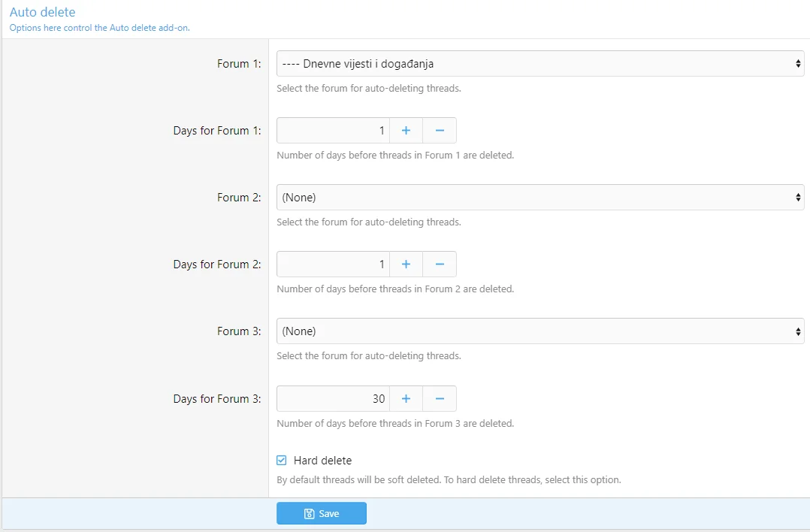
Task: Focus the Days for Forum 1 number field
Action: click(333, 131)
